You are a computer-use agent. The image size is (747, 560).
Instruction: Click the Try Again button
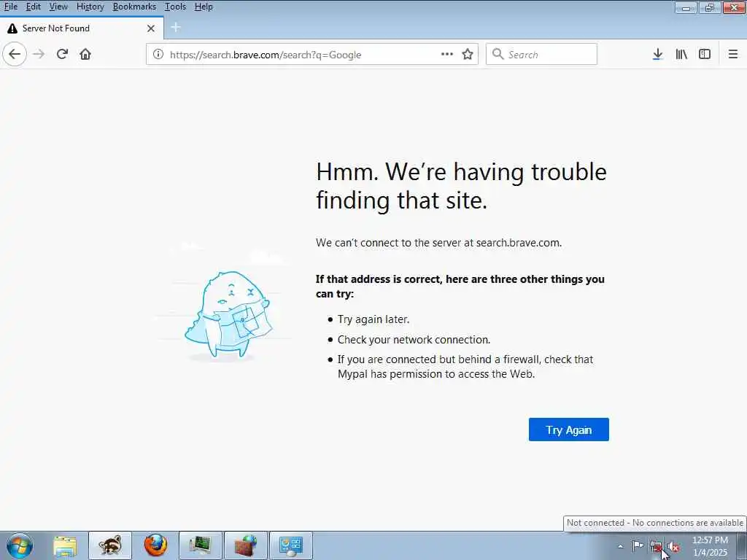coord(568,429)
